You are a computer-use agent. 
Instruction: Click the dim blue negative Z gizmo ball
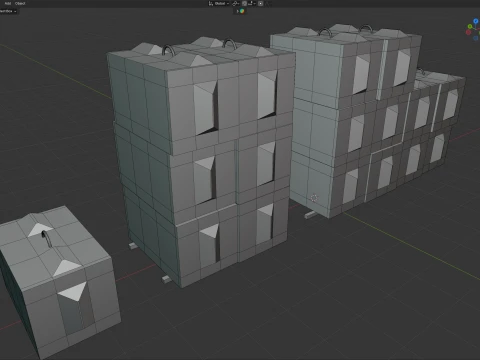coord(476,38)
